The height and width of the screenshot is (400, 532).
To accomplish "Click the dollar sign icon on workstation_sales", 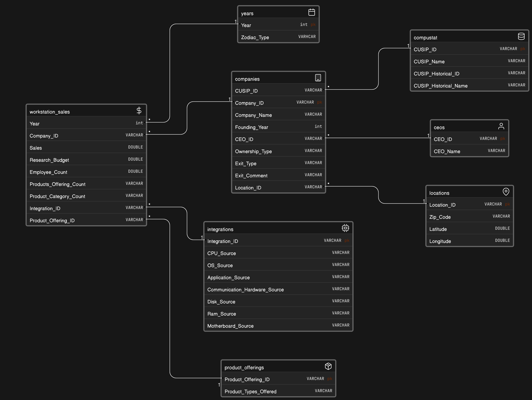I will (139, 111).
